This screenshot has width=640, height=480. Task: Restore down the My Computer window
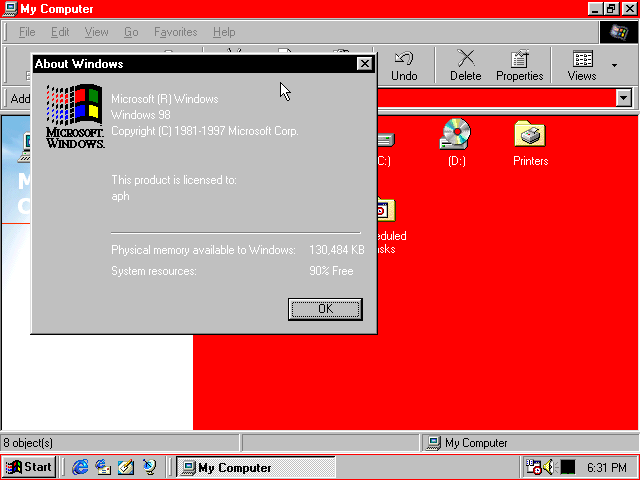click(x=611, y=9)
